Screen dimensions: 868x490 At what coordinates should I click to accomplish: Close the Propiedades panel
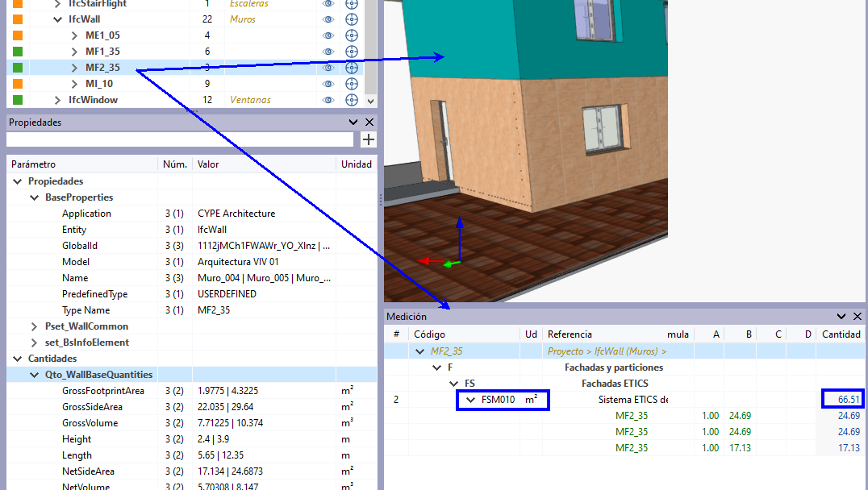(369, 122)
